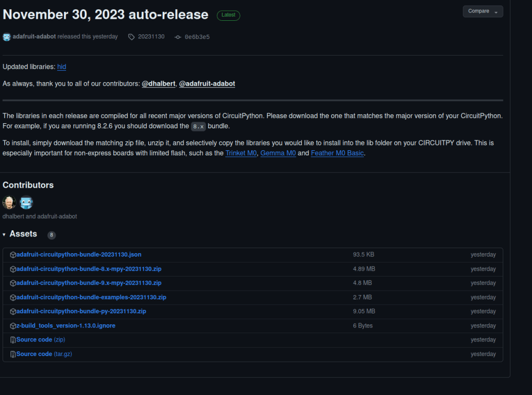Click the tag icon next to 20231130
532x395 pixels.
tap(132, 37)
